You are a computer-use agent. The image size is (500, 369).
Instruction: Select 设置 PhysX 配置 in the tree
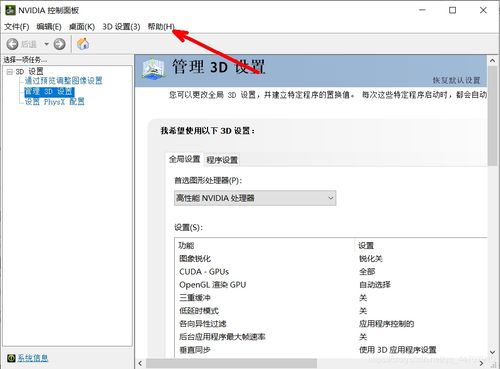pyautogui.click(x=55, y=102)
